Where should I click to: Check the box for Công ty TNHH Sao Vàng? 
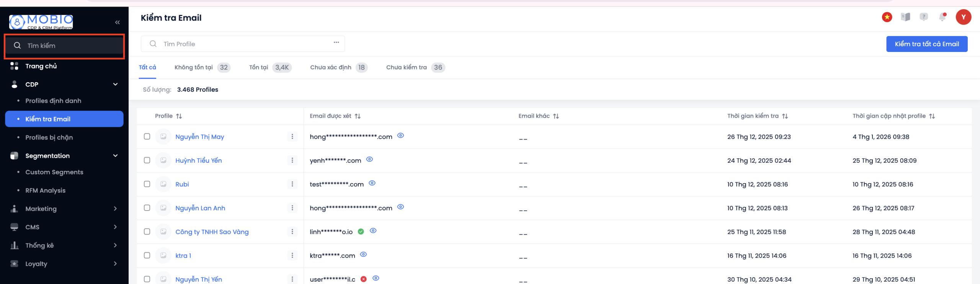(x=147, y=232)
